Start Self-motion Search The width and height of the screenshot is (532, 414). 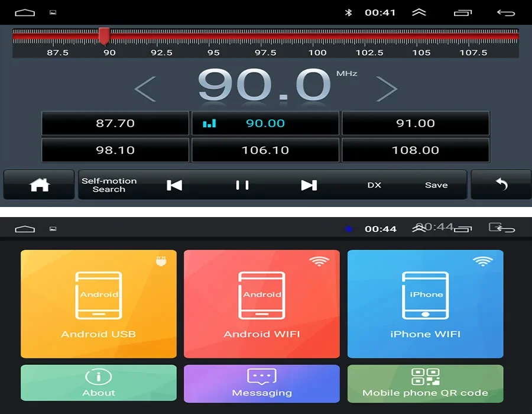pos(109,185)
